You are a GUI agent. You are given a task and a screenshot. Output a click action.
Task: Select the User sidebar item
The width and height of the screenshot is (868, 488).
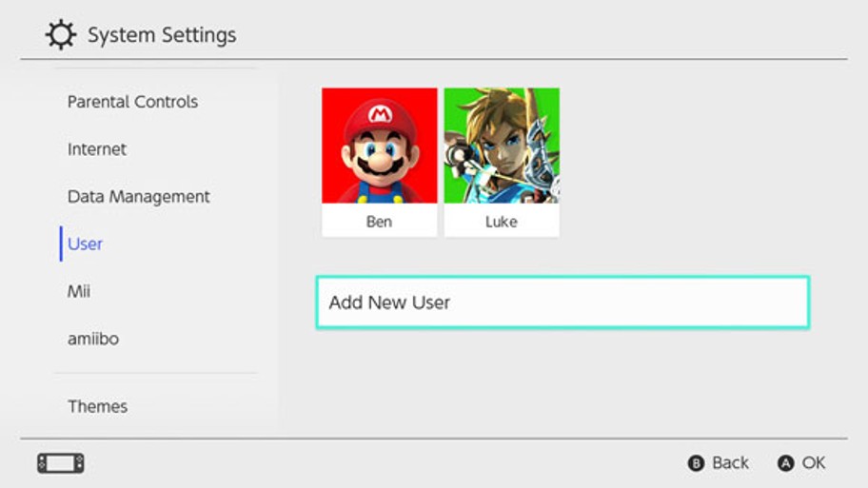86,244
